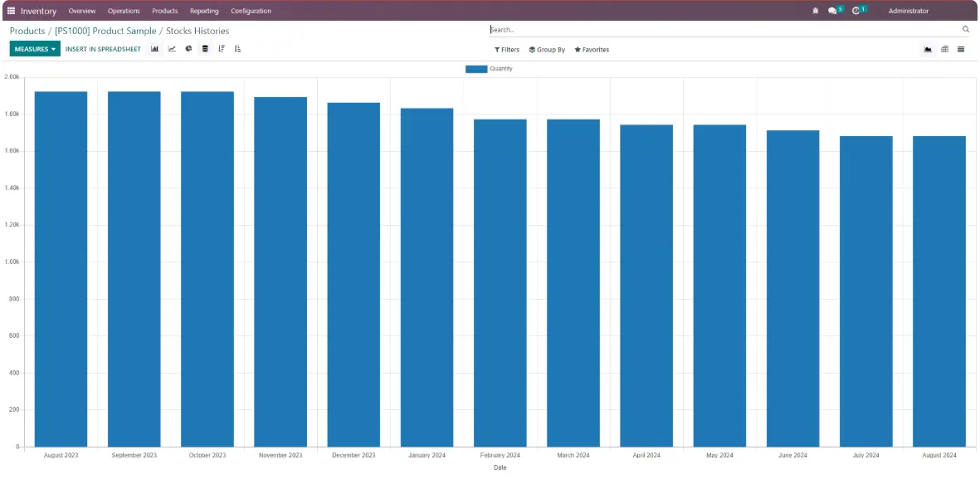Toggle ascending sort order
Screen dimensions: 980x479
tap(238, 49)
